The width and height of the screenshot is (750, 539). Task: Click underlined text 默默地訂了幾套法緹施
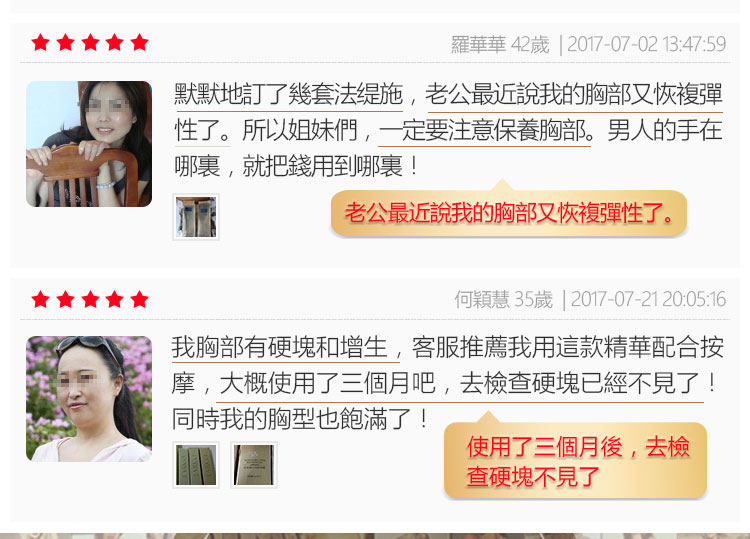288,94
